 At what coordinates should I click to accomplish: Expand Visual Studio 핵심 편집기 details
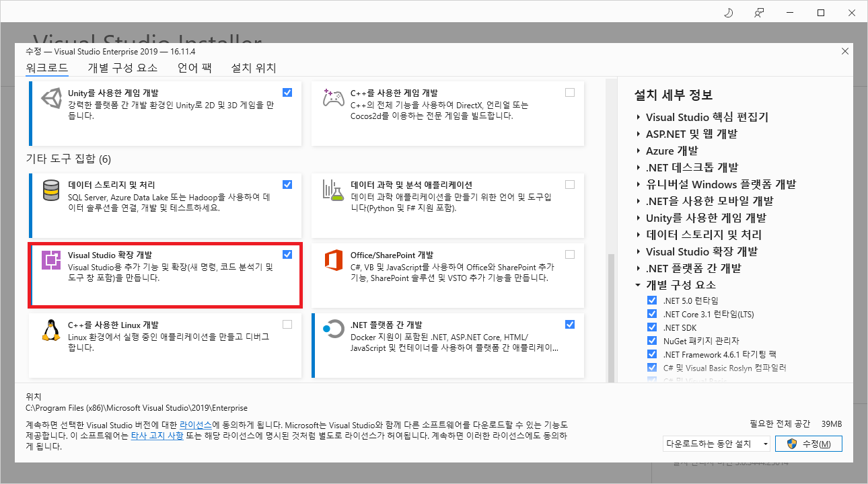[x=638, y=117]
